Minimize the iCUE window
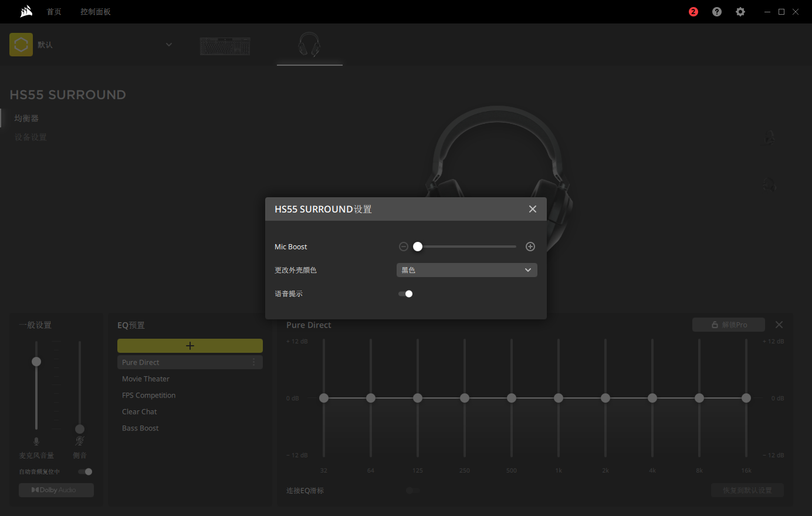 [x=767, y=12]
